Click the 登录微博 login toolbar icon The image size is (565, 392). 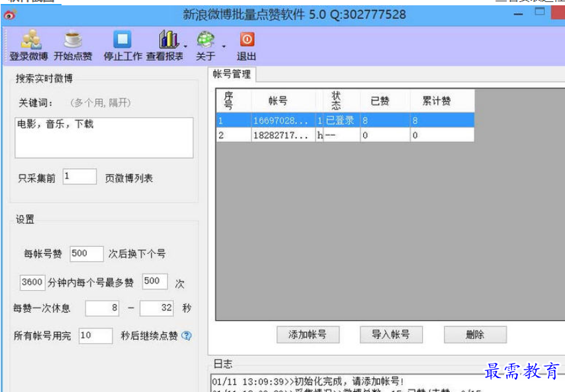[29, 45]
